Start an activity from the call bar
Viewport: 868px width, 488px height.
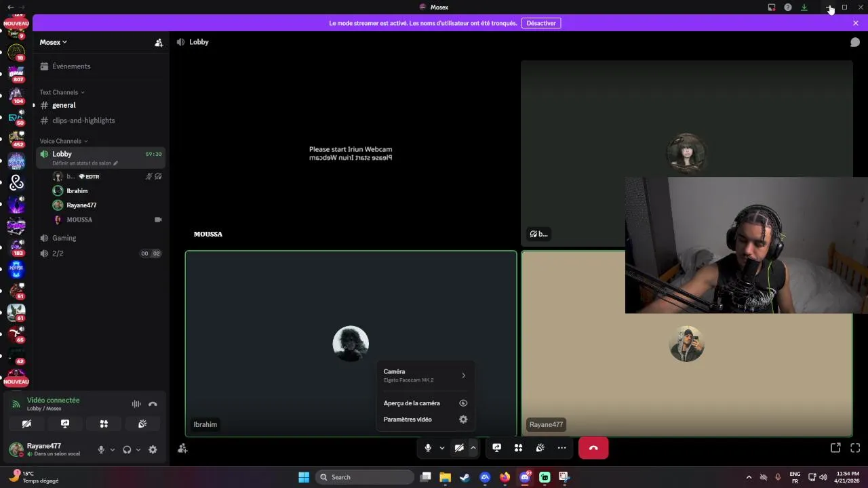coord(519,448)
